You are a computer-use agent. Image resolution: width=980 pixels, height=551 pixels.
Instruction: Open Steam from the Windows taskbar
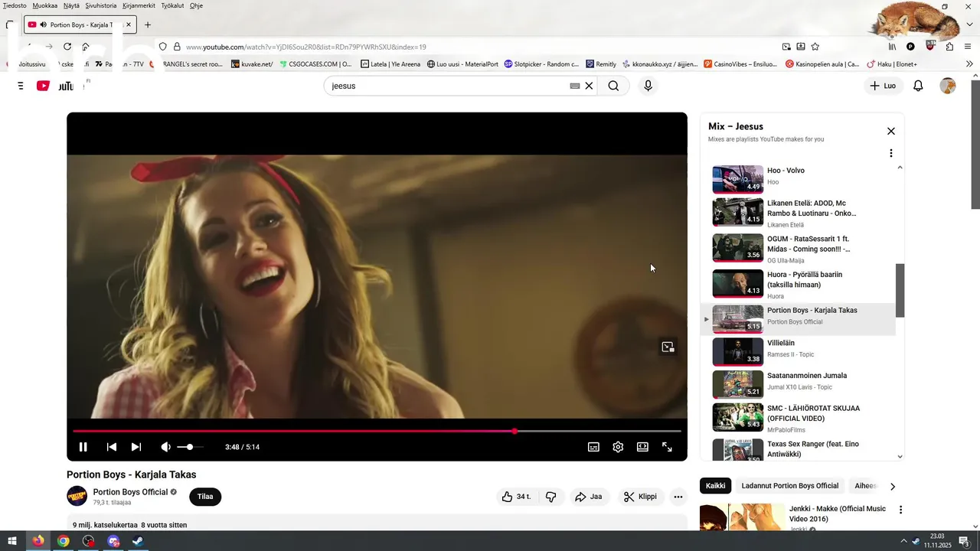pos(138,541)
